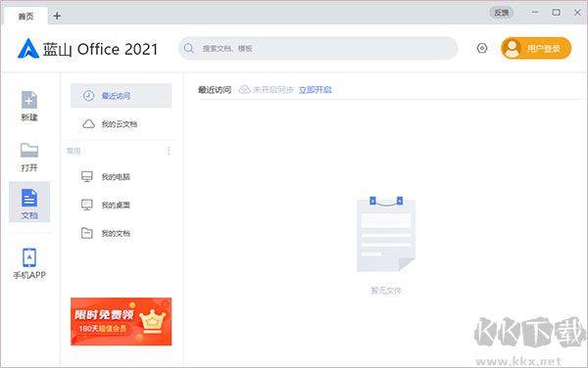Screen dimensions: 588x368
Task: Click the cloud sync status icon
Action: (244, 90)
